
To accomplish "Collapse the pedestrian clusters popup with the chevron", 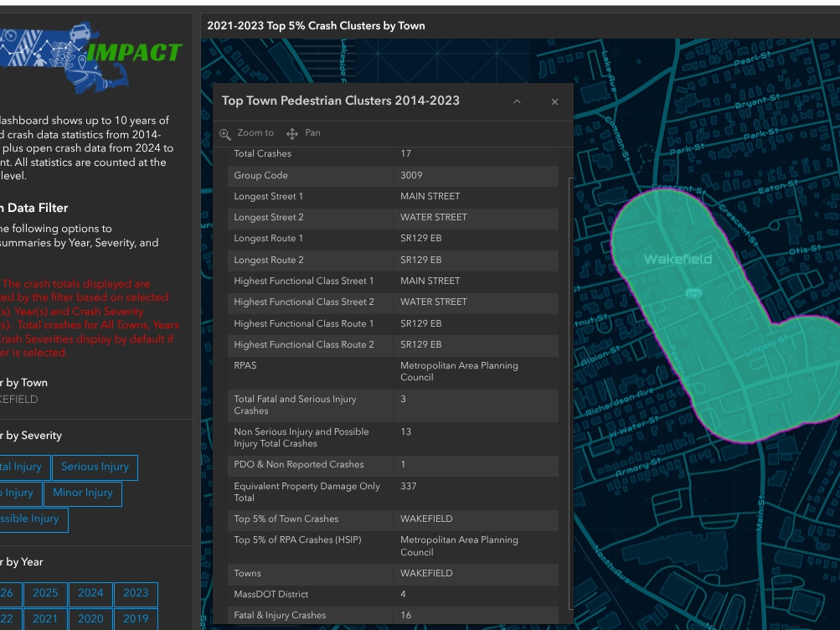I will tap(517, 101).
